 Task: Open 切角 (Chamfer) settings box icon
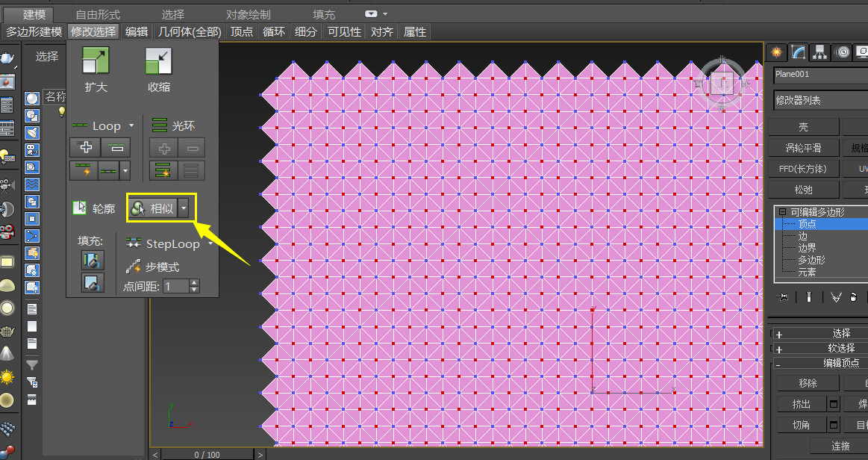pyautogui.click(x=833, y=425)
